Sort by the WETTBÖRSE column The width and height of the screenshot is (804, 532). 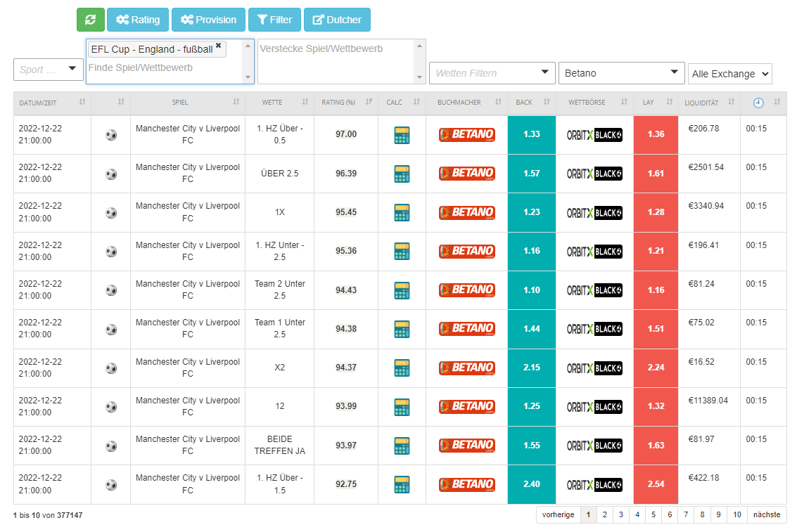(595, 103)
